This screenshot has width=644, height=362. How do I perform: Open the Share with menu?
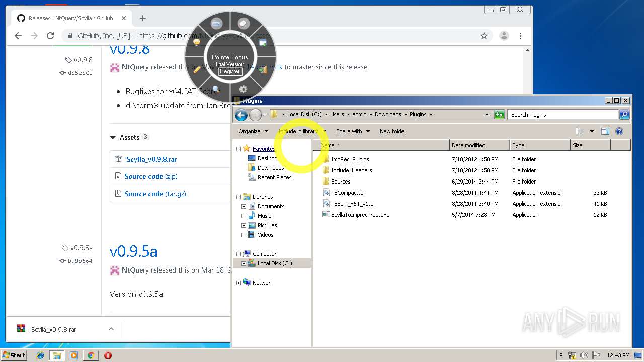[353, 131]
